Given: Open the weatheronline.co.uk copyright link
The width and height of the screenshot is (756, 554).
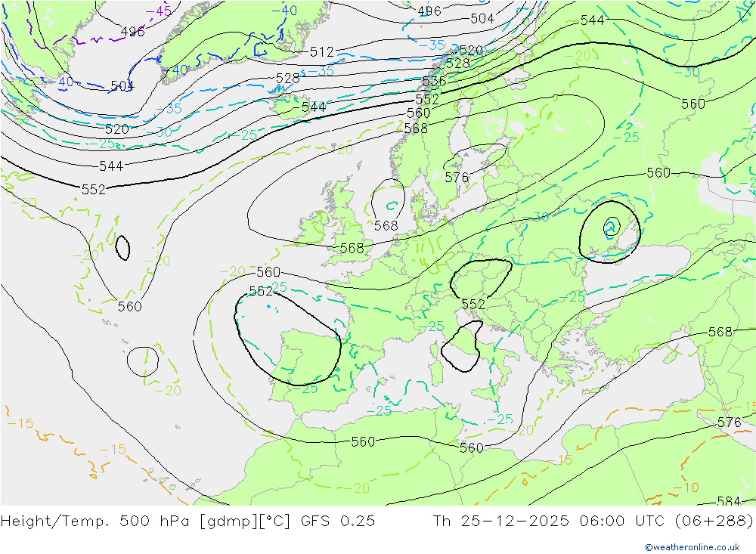Looking at the screenshot, I should point(692,546).
